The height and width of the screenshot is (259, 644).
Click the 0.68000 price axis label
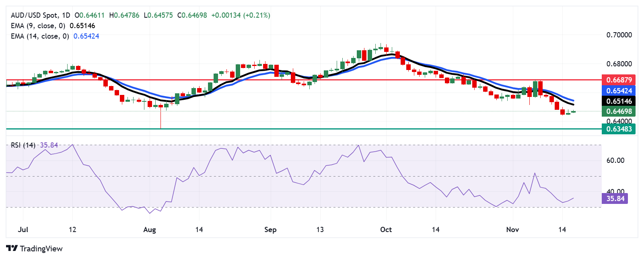pyautogui.click(x=619, y=64)
